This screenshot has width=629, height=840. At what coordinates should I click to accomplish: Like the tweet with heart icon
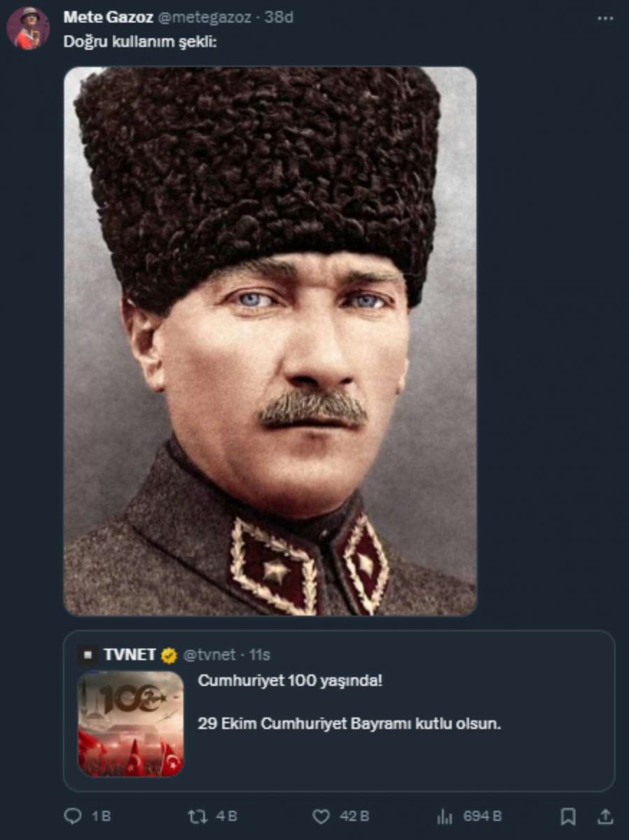pyautogui.click(x=321, y=816)
